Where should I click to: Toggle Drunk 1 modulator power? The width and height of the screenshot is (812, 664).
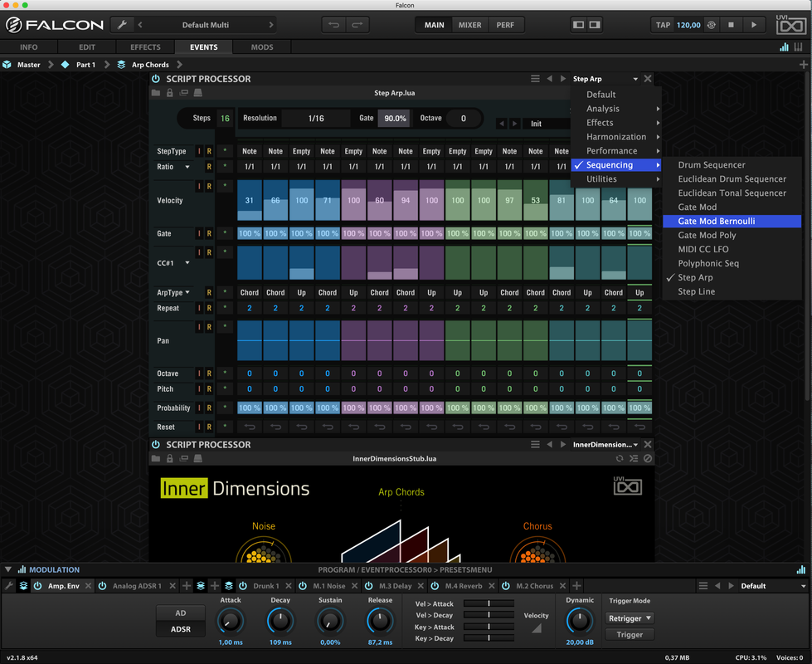243,586
